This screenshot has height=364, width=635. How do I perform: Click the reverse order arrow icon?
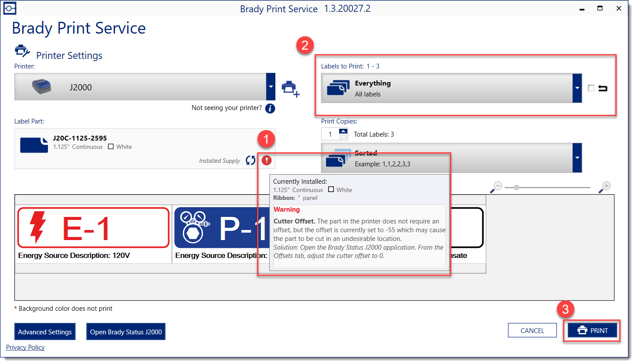[x=603, y=89]
